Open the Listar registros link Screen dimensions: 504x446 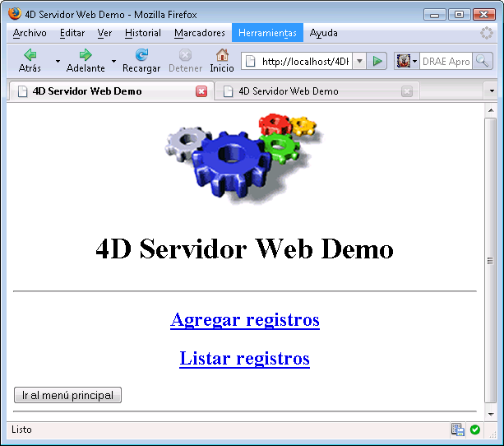[x=244, y=359]
